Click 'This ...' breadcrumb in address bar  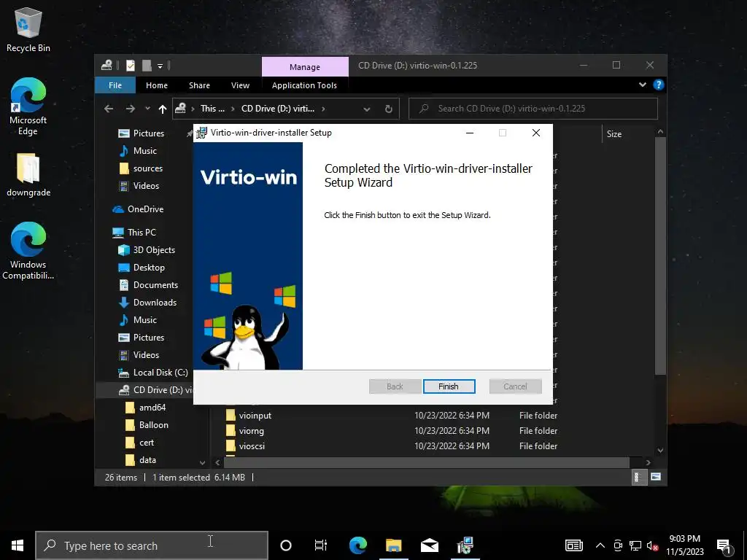[x=212, y=109]
